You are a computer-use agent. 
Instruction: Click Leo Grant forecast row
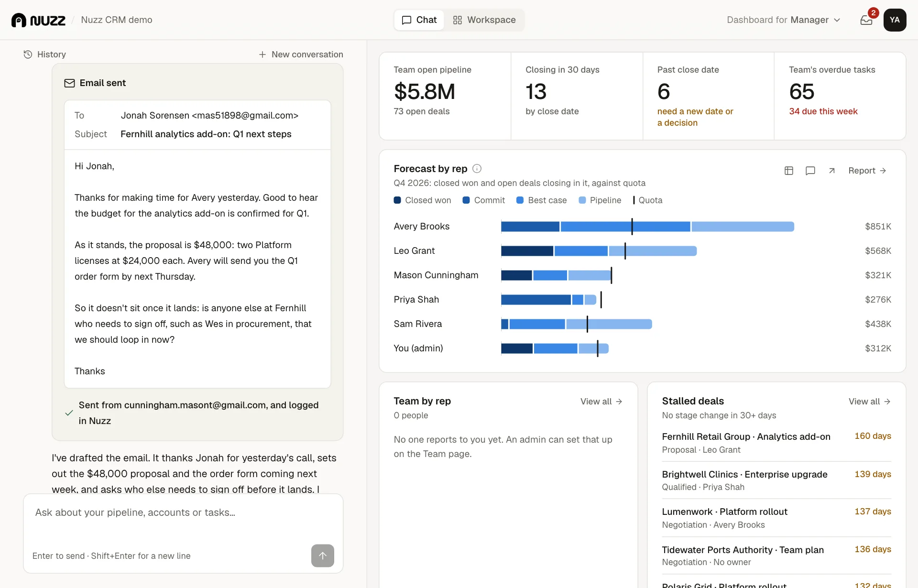642,251
